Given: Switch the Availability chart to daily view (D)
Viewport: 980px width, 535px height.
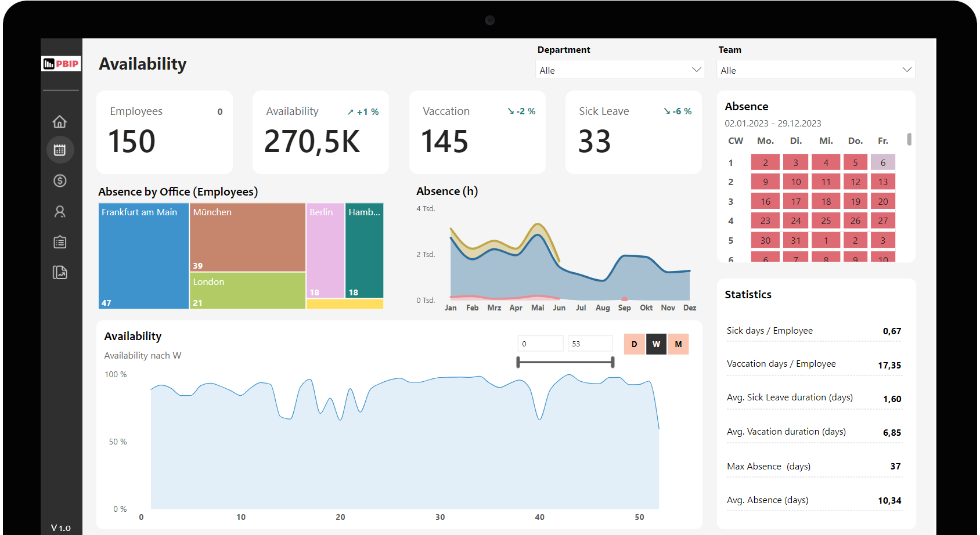Looking at the screenshot, I should click(x=634, y=344).
